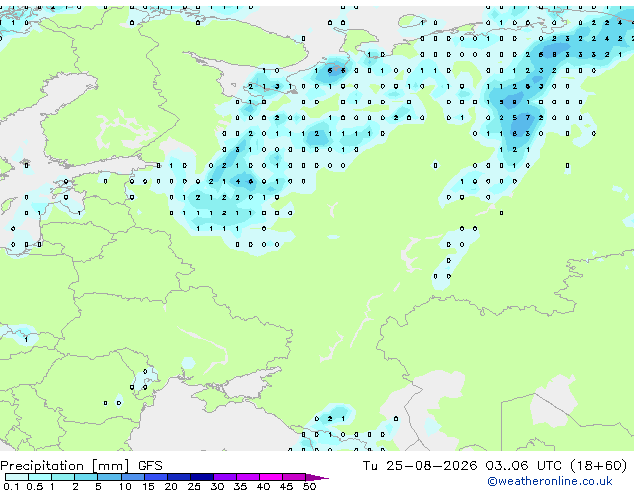Select the 5–10 mm legend swatch
634x490 pixels.
pyautogui.click(x=109, y=477)
